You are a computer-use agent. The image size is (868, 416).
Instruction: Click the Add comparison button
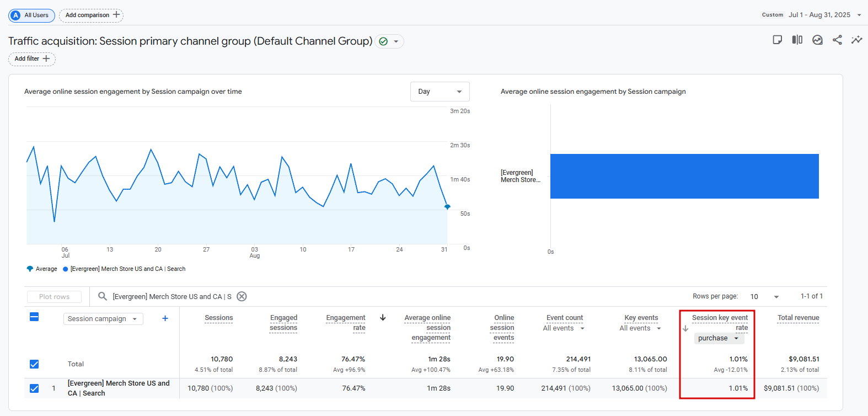pos(92,15)
